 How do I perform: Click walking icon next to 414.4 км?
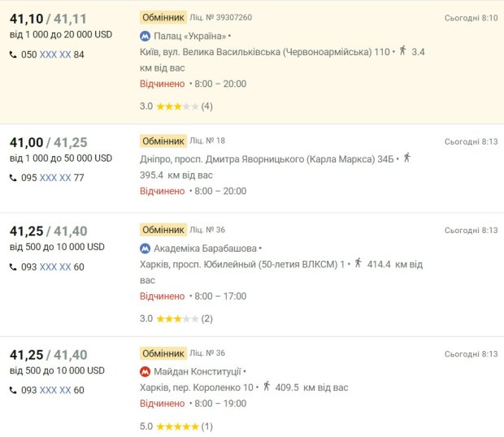pyautogui.click(x=357, y=264)
